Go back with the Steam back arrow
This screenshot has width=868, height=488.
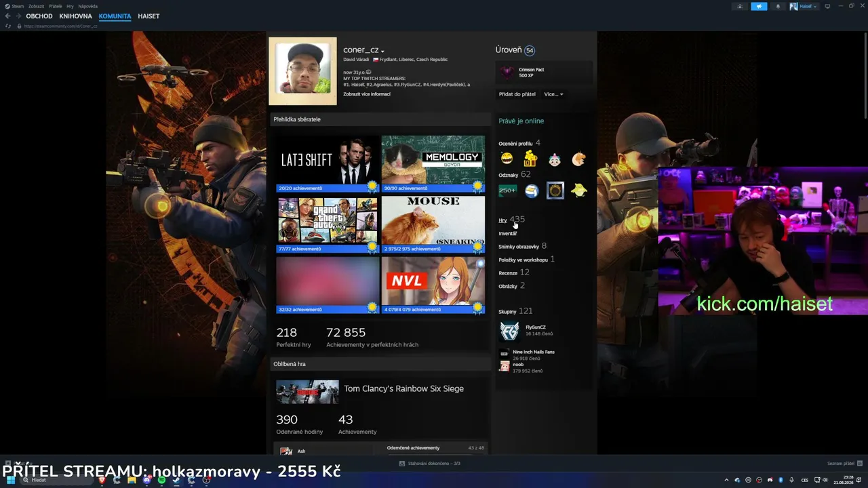click(7, 16)
